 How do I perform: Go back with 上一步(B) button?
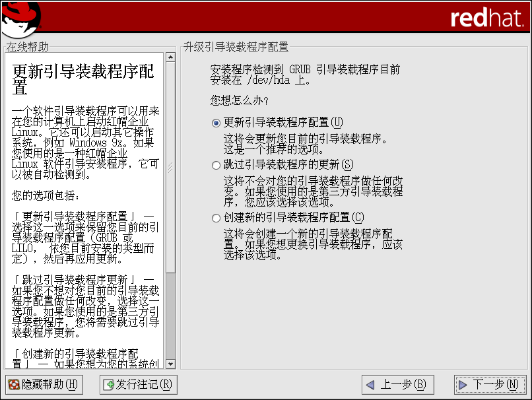(x=397, y=385)
